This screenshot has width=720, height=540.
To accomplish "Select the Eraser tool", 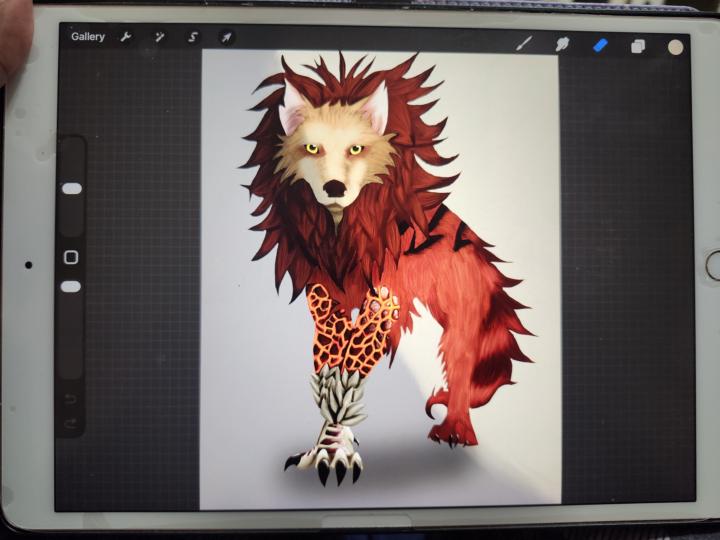I will pos(600,45).
